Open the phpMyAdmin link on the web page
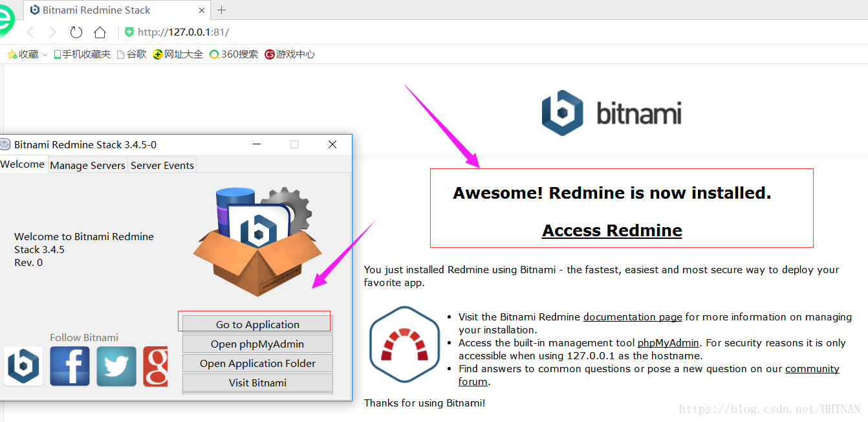Image resolution: width=868 pixels, height=422 pixels. point(668,343)
